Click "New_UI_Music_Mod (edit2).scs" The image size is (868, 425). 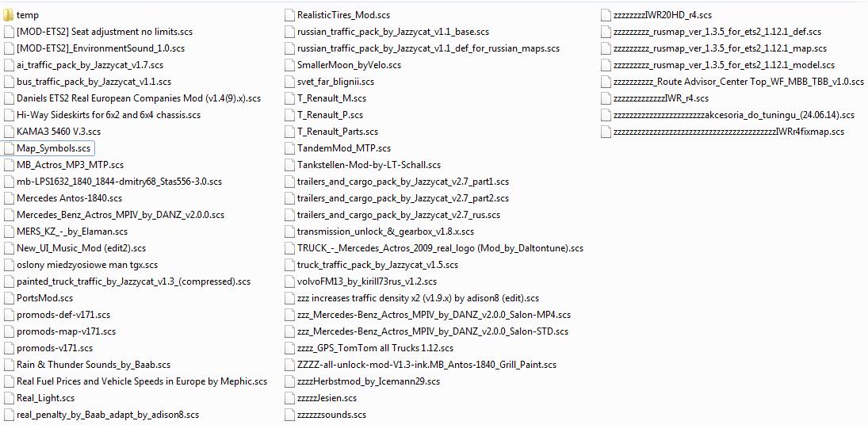coord(82,248)
